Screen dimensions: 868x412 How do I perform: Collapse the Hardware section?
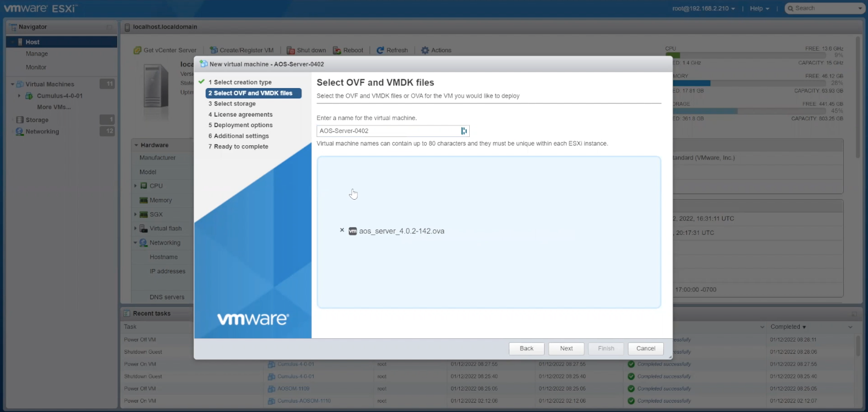[x=136, y=145]
